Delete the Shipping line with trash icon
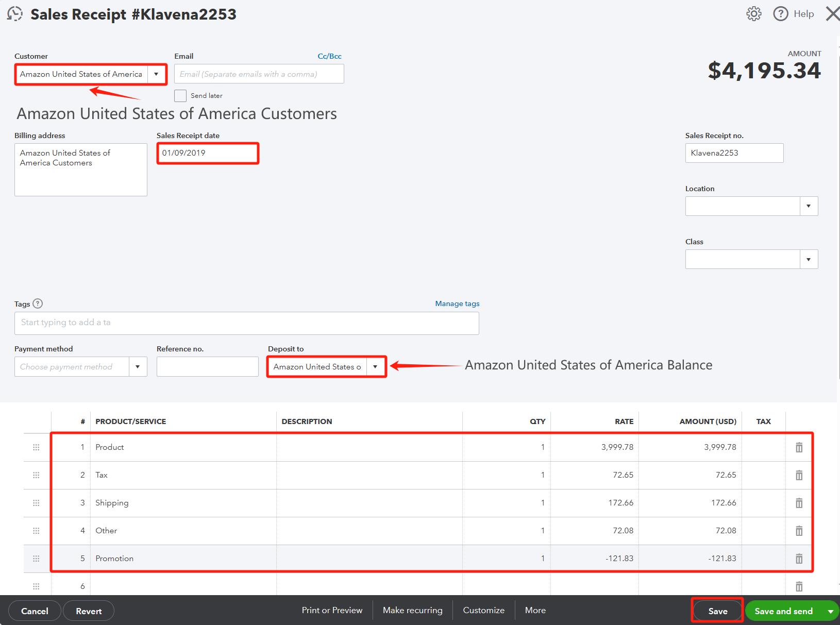This screenshot has width=840, height=625. coord(799,503)
